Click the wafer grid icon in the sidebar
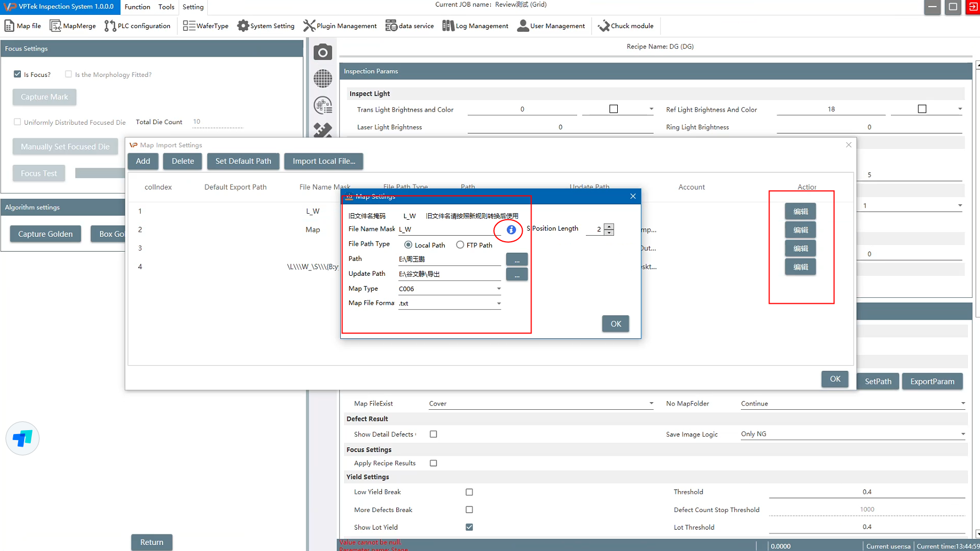The height and width of the screenshot is (551, 980). (323, 79)
